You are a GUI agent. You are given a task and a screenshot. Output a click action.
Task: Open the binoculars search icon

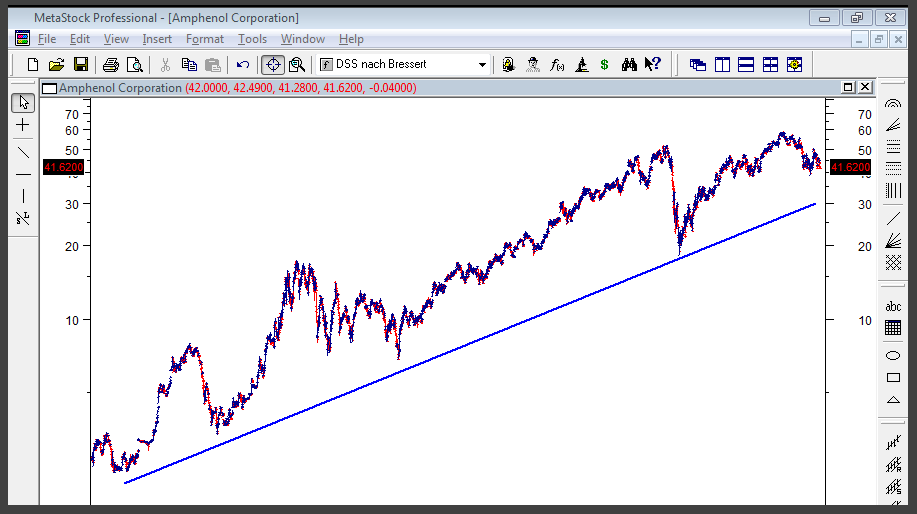(629, 64)
